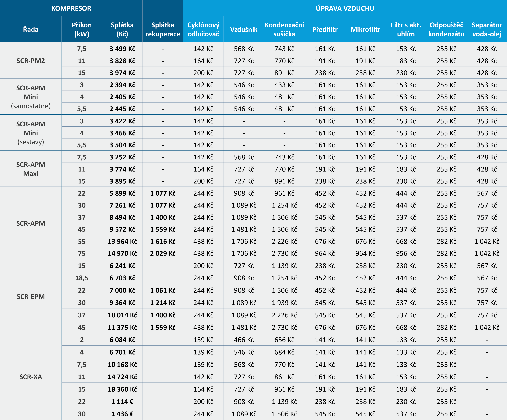The image size is (507, 420).
Task: Select the 18,5 kW power cell
Action: click(x=82, y=278)
